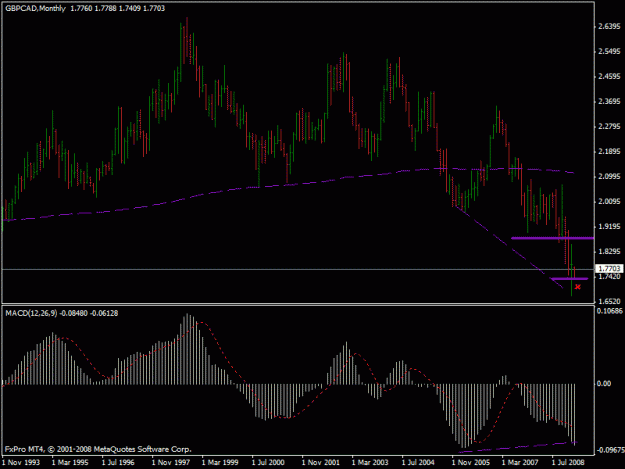
Task: Click the 1 Jul 2000 date label
Action: 268,462
